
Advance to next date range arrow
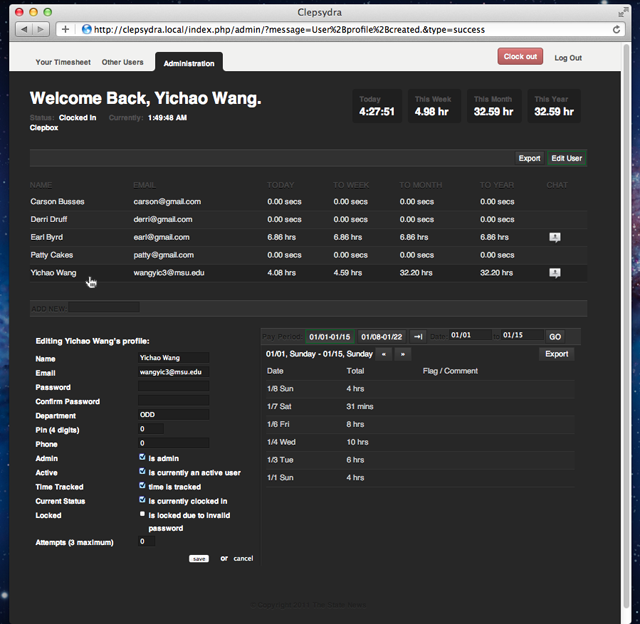[x=403, y=354]
